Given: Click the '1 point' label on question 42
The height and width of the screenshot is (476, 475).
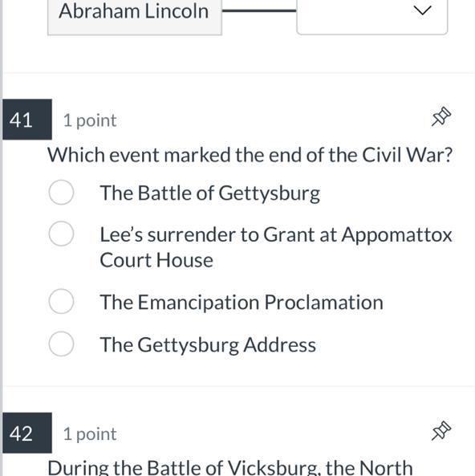Looking at the screenshot, I should click(90, 434).
